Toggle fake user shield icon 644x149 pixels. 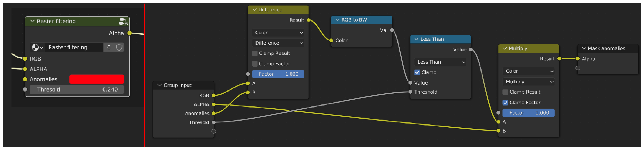[x=119, y=47]
